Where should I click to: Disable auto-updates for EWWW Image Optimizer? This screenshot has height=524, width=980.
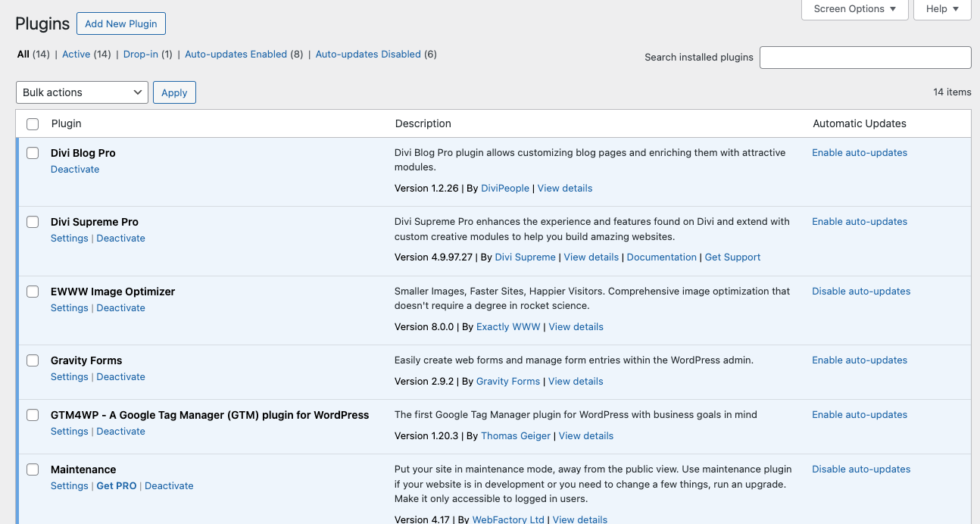pyautogui.click(x=861, y=292)
